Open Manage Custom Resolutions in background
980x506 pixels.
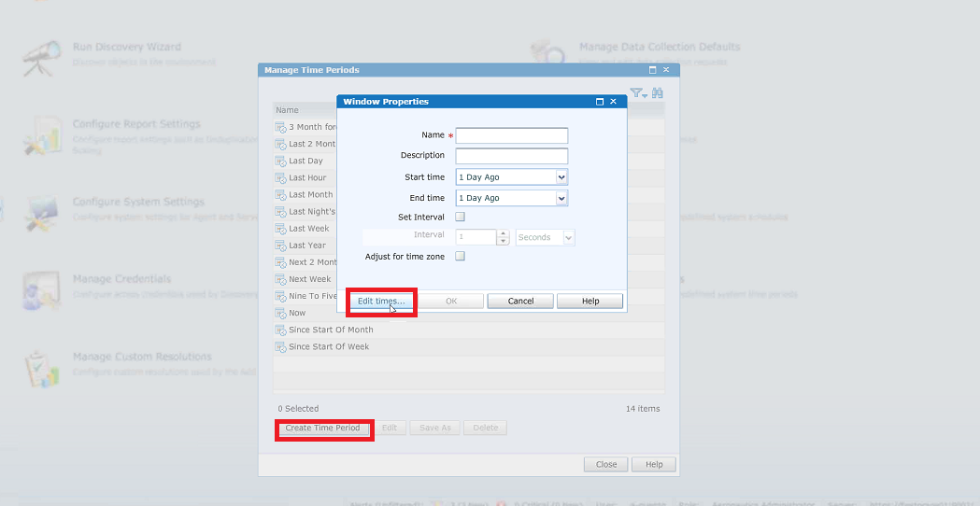pyautogui.click(x=142, y=357)
